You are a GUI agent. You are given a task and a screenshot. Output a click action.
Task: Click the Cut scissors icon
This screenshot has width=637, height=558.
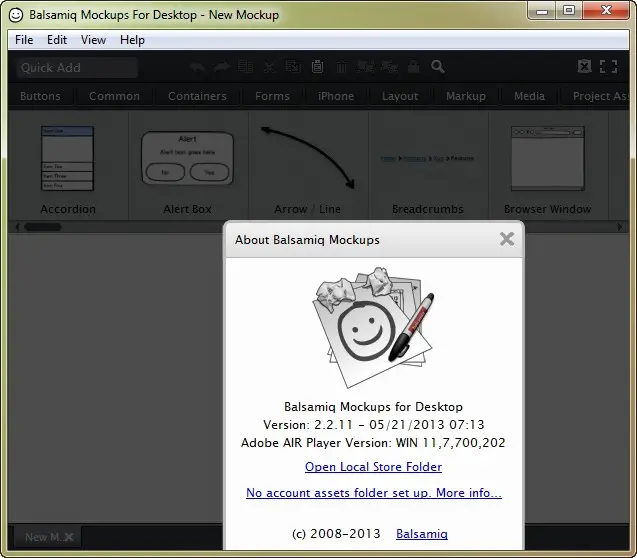269,67
